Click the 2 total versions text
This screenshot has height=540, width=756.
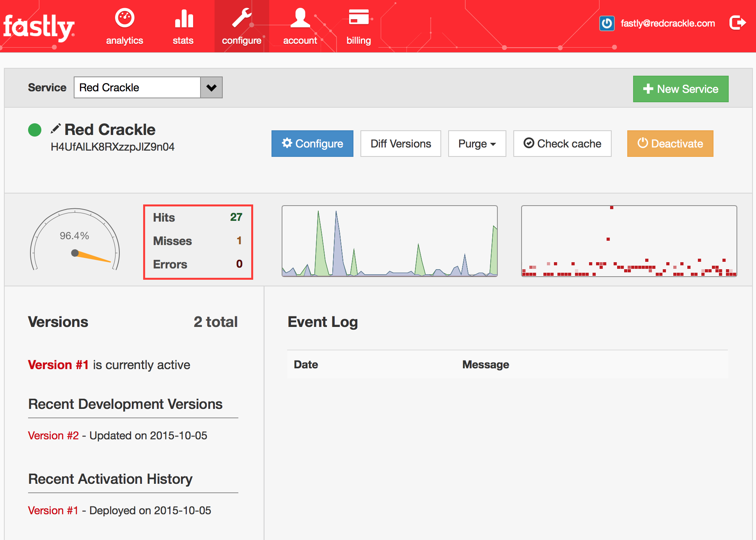[216, 322]
